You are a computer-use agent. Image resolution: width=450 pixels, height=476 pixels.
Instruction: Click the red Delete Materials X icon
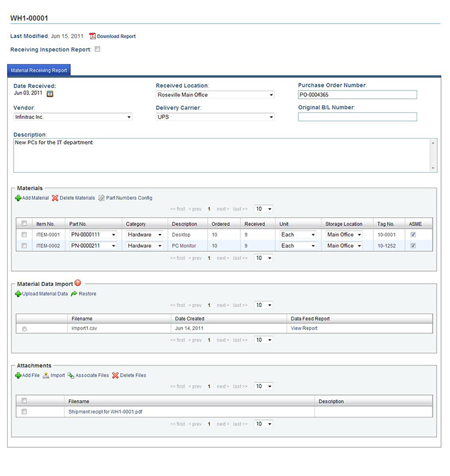click(x=55, y=198)
